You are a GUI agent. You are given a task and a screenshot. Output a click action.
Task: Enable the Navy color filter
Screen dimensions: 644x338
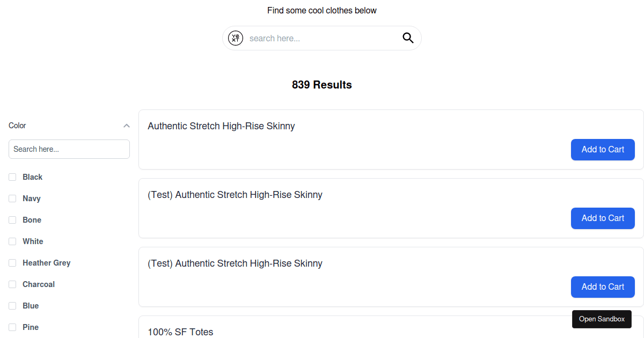click(x=12, y=199)
